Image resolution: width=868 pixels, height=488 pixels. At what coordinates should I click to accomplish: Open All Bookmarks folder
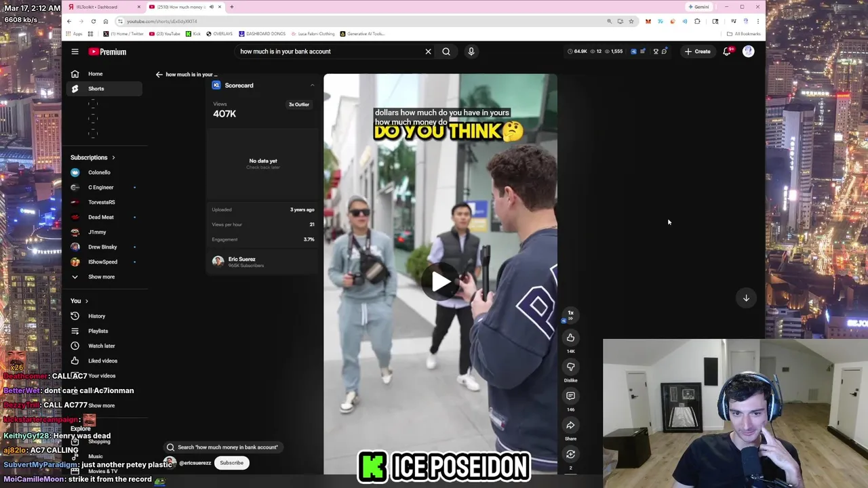click(743, 34)
